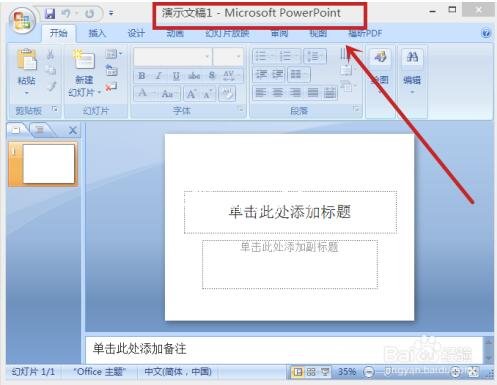
Task: Click the increase indent icon
Action: (x=277, y=74)
